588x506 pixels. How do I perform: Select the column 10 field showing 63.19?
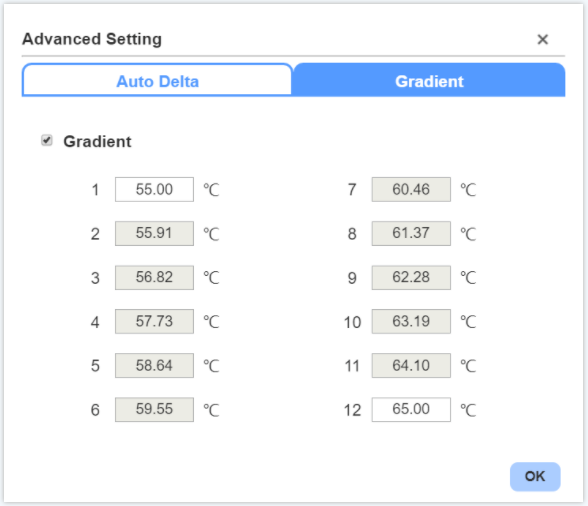(x=411, y=321)
